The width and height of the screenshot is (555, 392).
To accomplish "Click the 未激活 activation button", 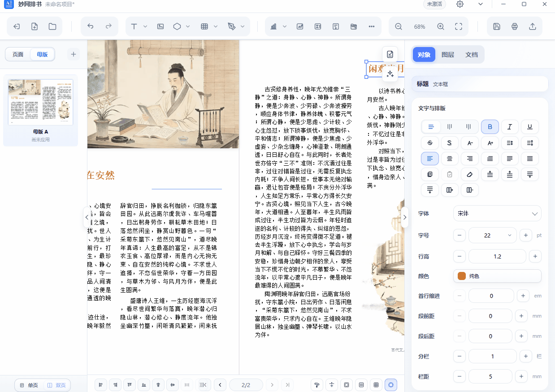I will pyautogui.click(x=434, y=4).
